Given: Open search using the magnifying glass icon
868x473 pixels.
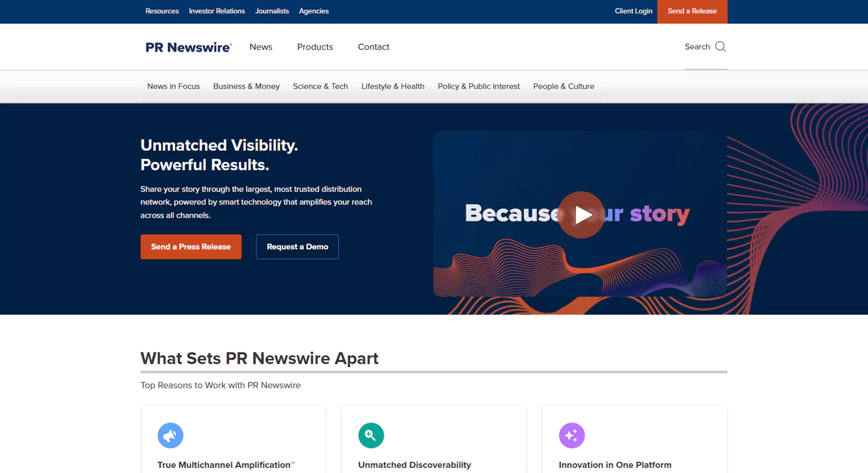Looking at the screenshot, I should (x=720, y=47).
